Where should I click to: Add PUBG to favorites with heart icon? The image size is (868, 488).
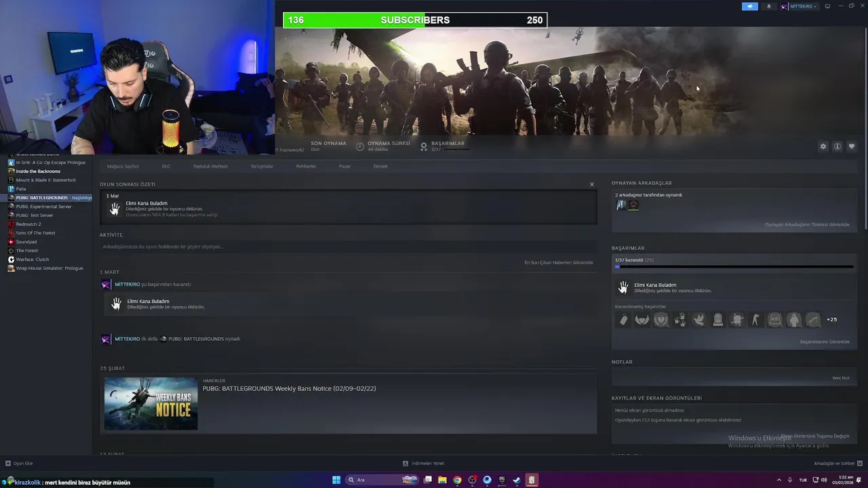tap(852, 146)
